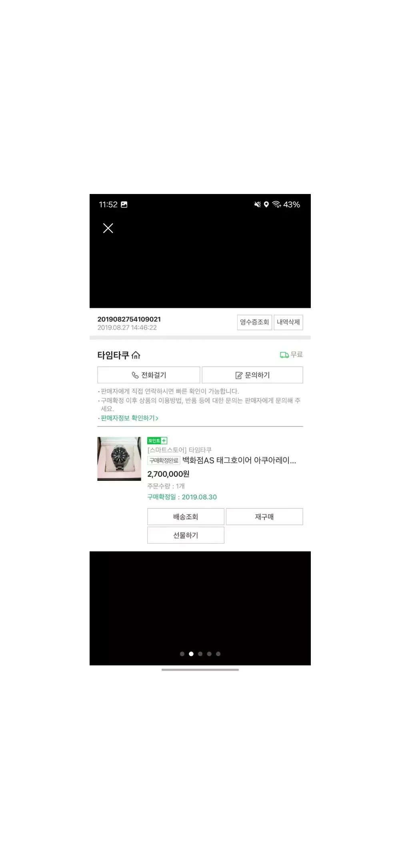Tap the picture icon in status bar

click(x=124, y=204)
